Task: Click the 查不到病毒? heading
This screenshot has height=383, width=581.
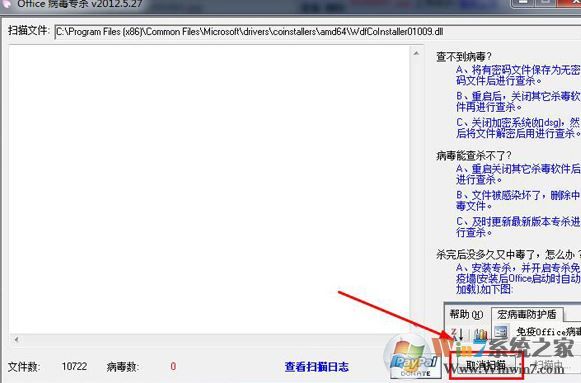Action: pyautogui.click(x=464, y=57)
